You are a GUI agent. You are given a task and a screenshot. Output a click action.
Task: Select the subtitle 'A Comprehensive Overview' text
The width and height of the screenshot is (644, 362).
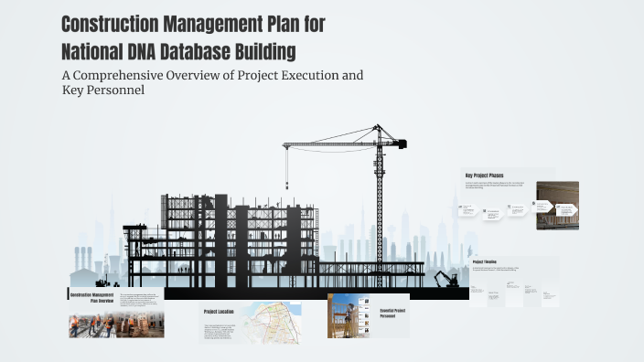click(212, 82)
